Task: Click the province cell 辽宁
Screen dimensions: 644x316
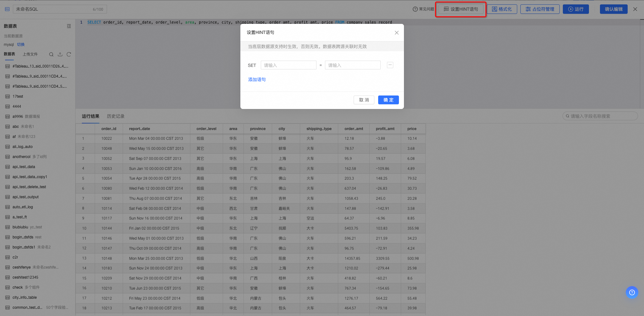Action: tap(254, 228)
